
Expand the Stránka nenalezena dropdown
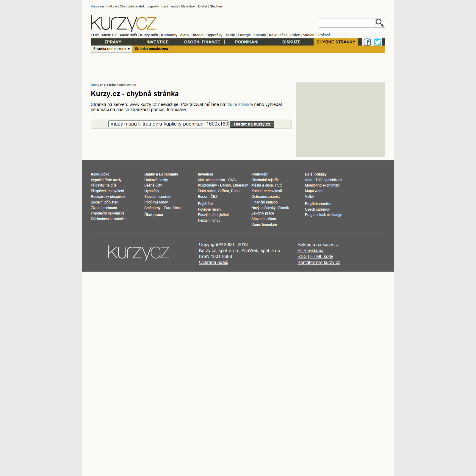click(x=112, y=49)
